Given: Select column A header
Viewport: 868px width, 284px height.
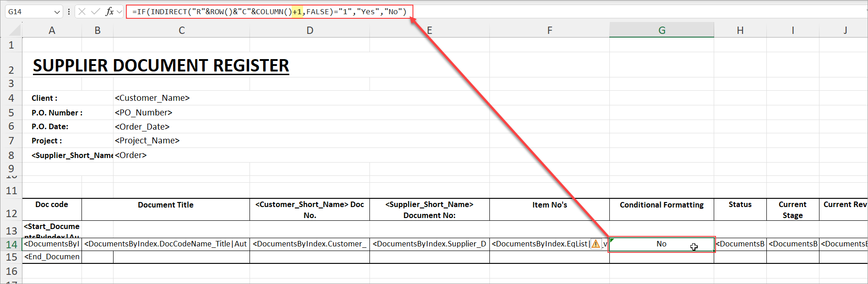Looking at the screenshot, I should (x=52, y=30).
